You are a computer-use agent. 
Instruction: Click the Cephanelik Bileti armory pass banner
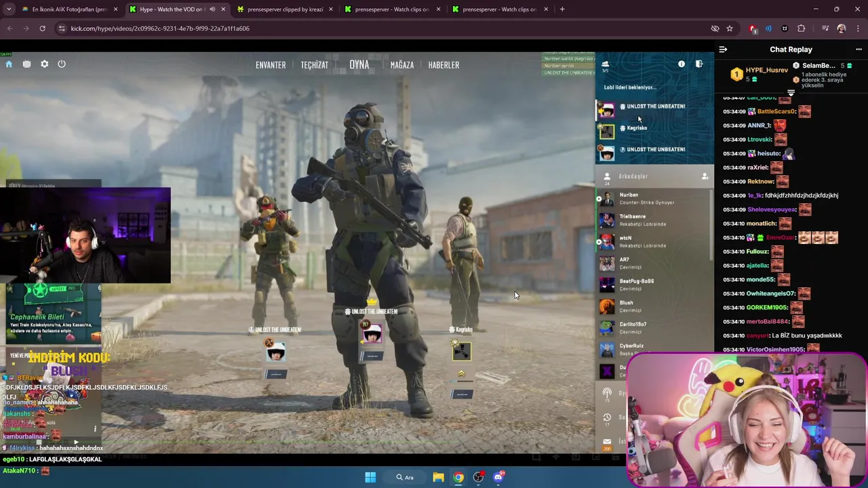point(53,314)
